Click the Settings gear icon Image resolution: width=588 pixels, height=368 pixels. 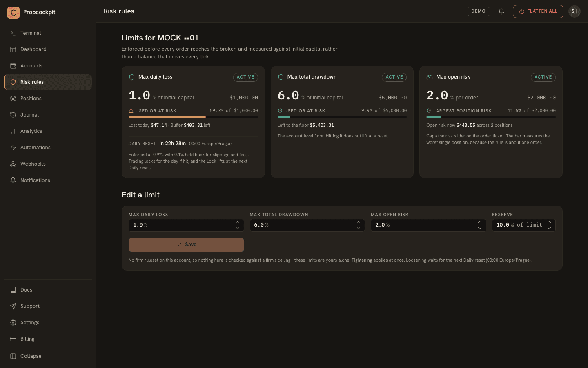[x=13, y=323]
